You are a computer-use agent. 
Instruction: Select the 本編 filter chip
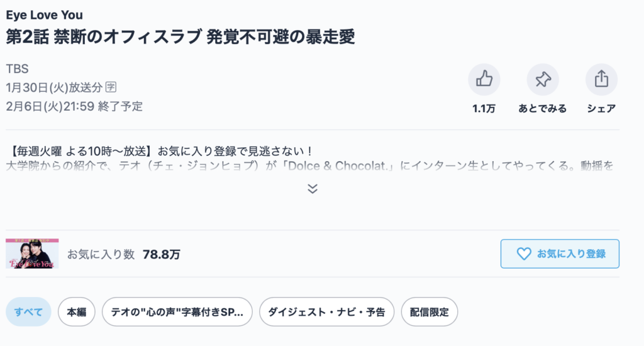76,312
